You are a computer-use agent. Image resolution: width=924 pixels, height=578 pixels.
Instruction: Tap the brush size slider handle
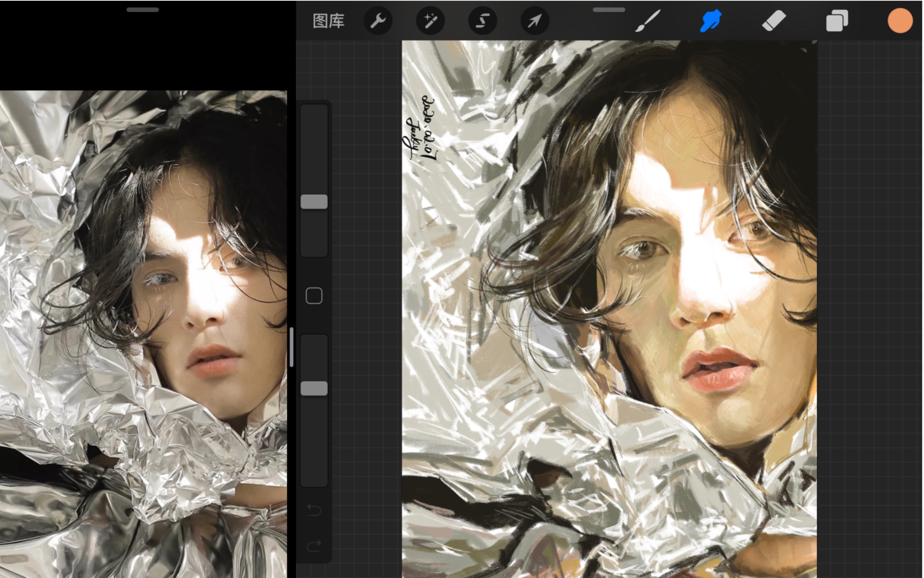click(x=314, y=202)
